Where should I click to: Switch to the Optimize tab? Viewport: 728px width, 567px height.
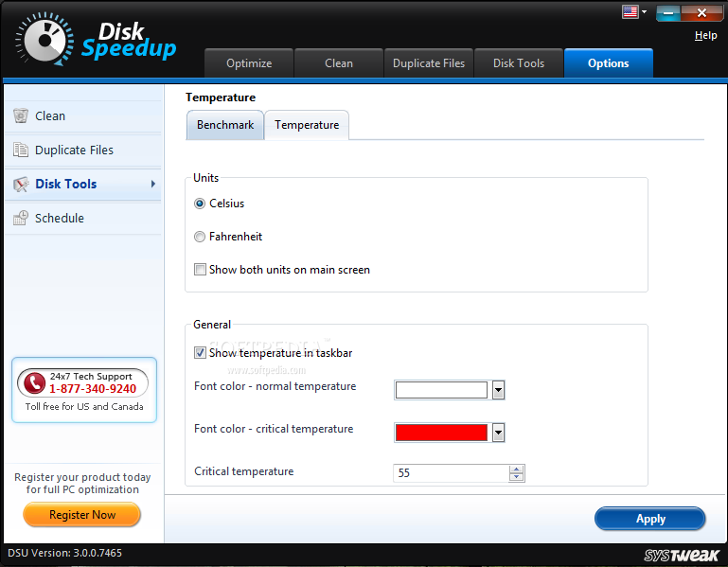249,63
